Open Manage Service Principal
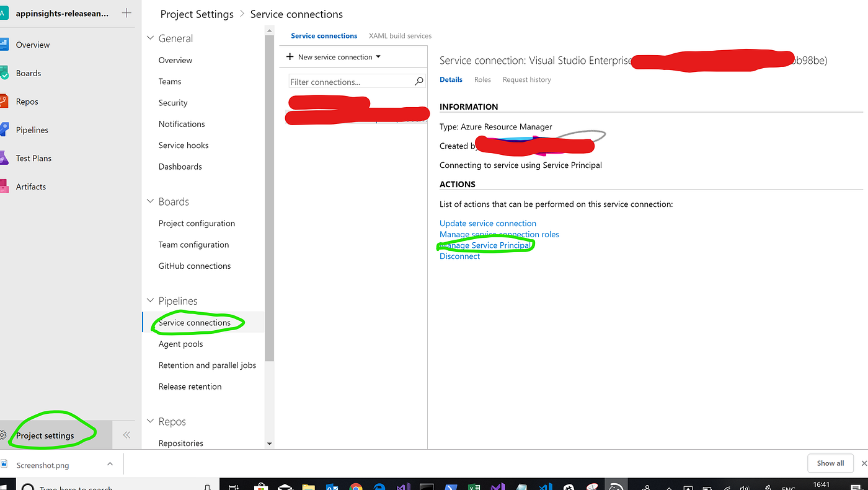This screenshot has height=490, width=868. 485,245
